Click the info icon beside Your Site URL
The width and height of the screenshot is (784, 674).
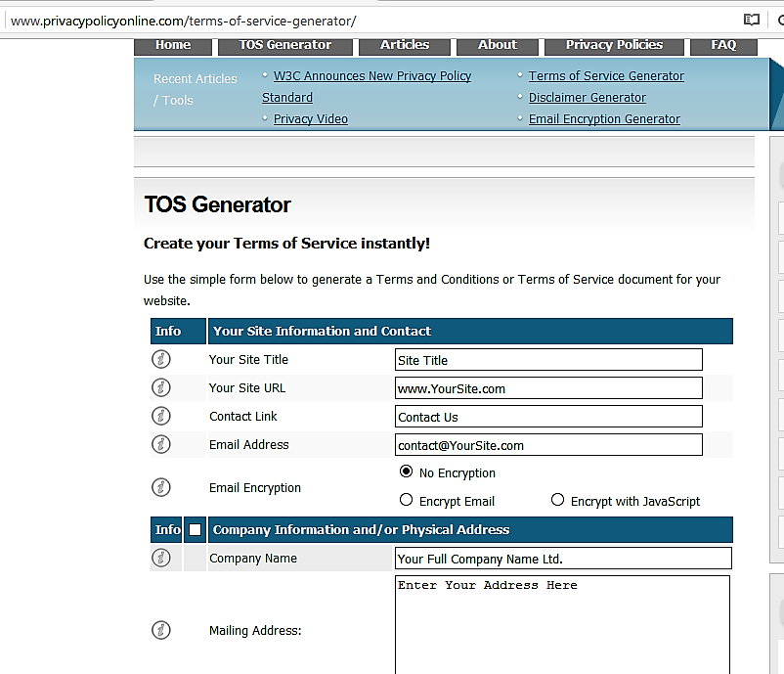click(x=160, y=387)
